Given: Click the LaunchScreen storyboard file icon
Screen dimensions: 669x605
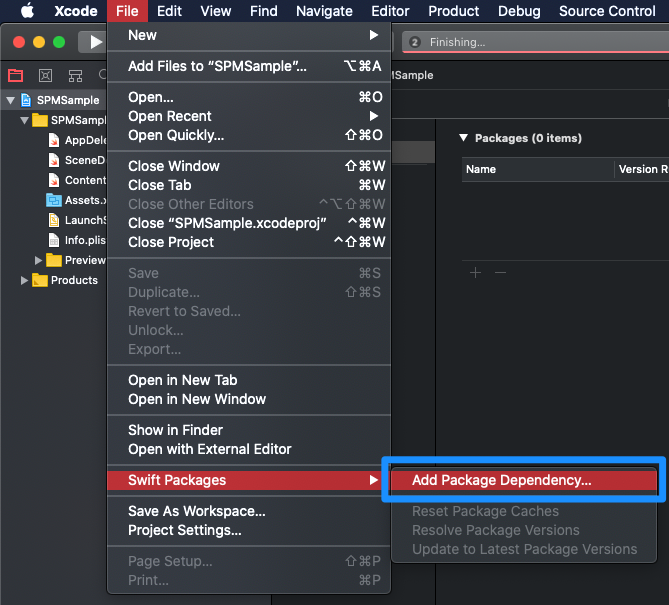Looking at the screenshot, I should pyautogui.click(x=54, y=220).
